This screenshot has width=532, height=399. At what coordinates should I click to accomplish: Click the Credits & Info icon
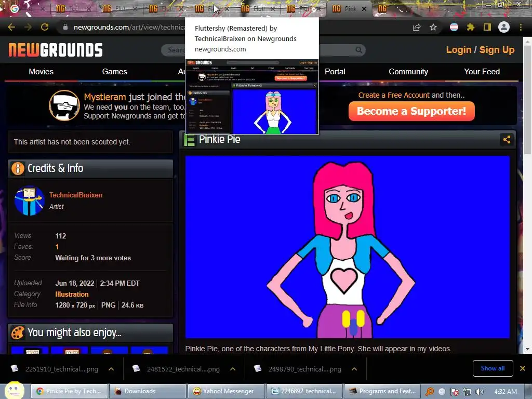(x=18, y=168)
